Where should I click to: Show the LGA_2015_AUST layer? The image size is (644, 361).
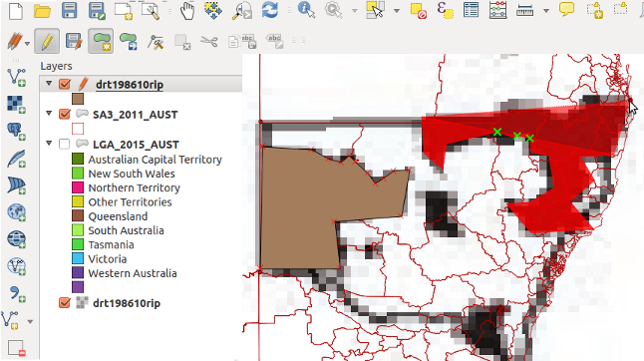point(65,144)
